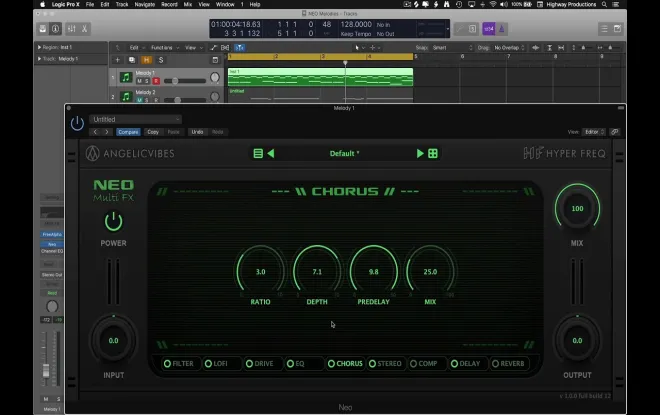Screen dimensions: 660x415
Task: Click the Copy button in plugin header
Action: 153,132
